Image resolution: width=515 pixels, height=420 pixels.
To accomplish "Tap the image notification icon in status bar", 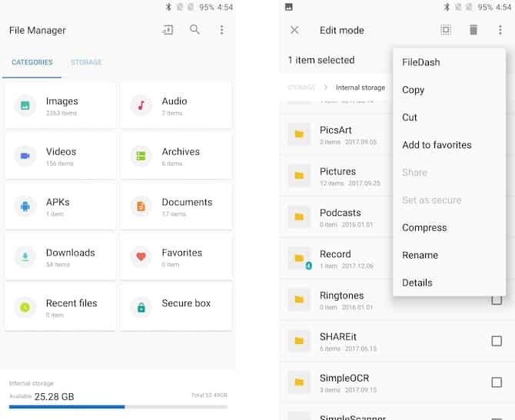I will point(289,7).
